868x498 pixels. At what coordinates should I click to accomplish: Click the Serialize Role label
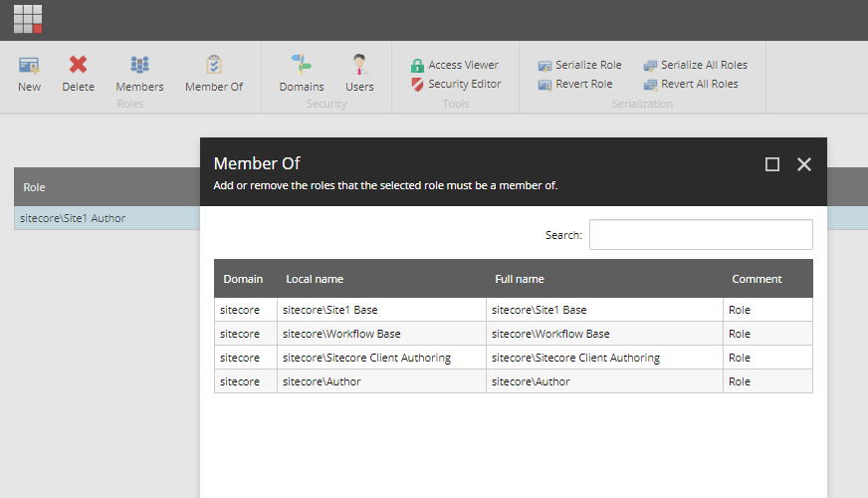click(x=588, y=65)
